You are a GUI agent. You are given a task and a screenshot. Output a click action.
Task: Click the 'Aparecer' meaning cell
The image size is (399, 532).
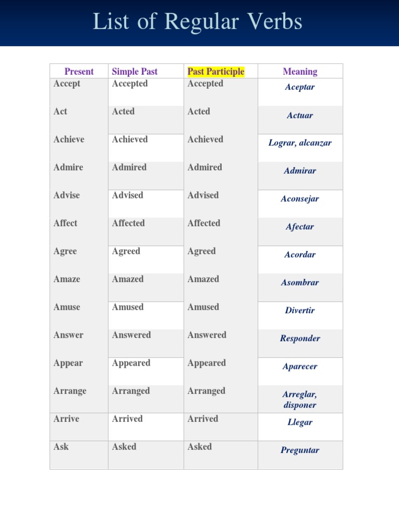point(300,367)
